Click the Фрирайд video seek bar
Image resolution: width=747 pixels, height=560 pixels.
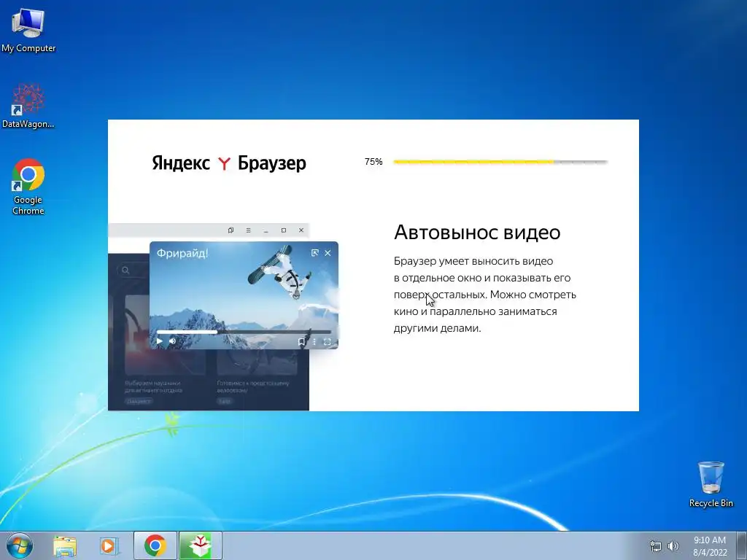(244, 332)
